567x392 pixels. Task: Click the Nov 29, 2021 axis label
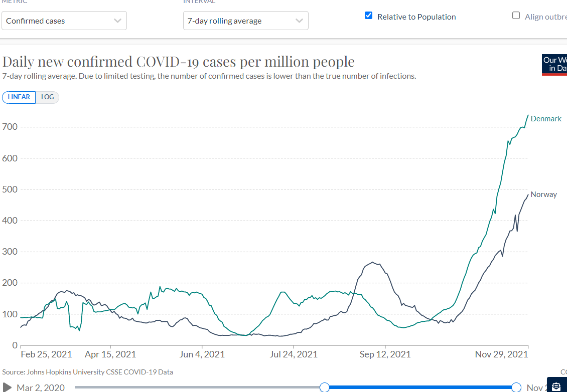tap(502, 354)
